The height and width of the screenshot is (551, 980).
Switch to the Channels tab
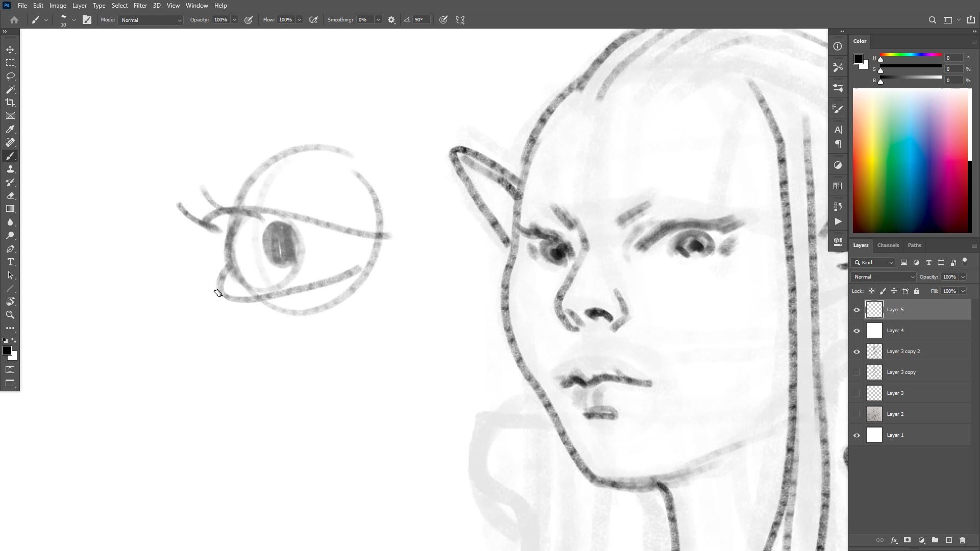coord(888,245)
